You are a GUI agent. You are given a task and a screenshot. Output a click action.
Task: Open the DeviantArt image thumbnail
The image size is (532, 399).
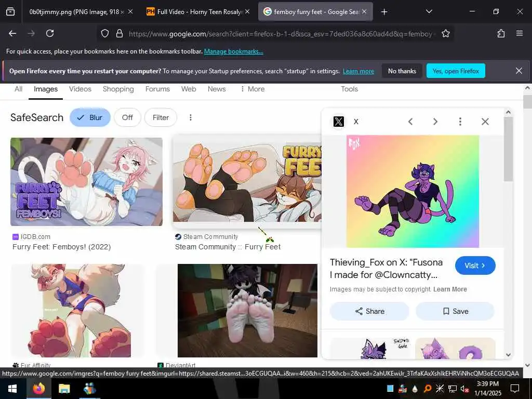coord(247,311)
